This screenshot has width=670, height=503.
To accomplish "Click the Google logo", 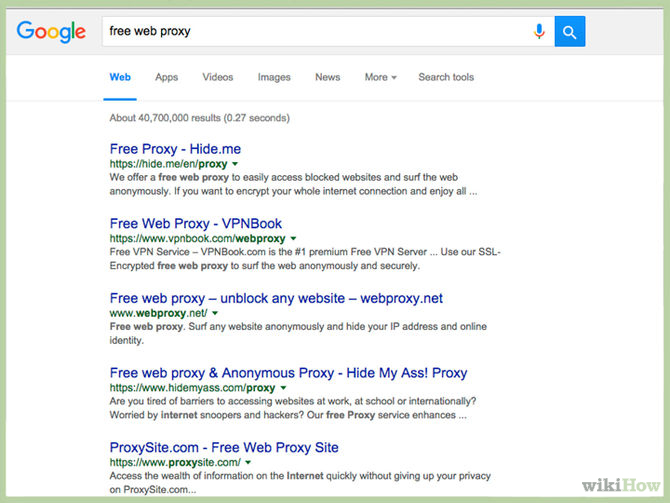I will [x=51, y=31].
